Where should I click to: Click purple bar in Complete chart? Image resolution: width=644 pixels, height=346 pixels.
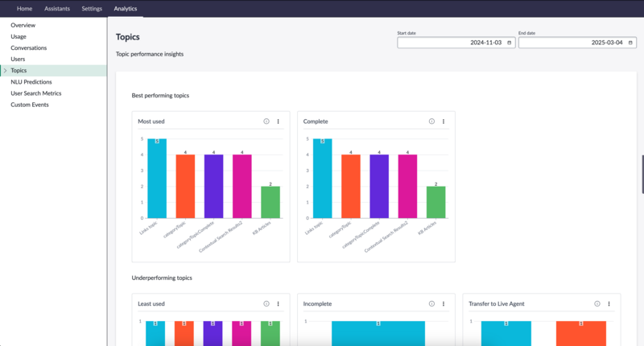(379, 187)
